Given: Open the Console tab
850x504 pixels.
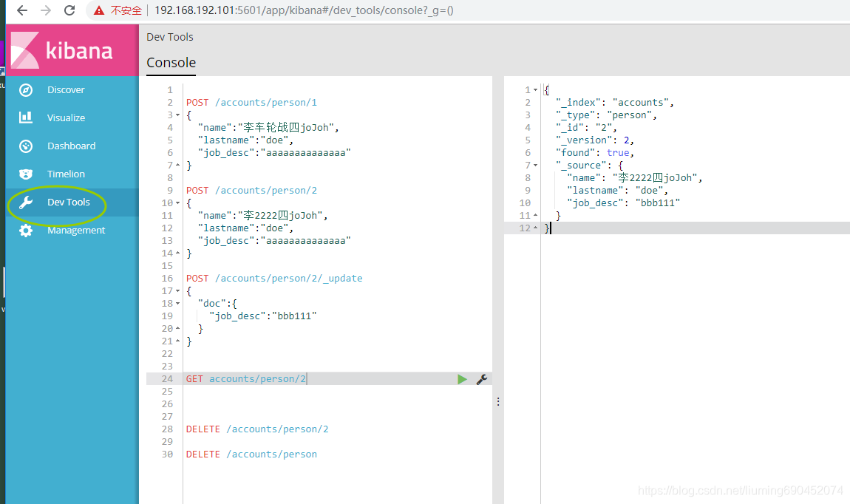Looking at the screenshot, I should coord(171,63).
